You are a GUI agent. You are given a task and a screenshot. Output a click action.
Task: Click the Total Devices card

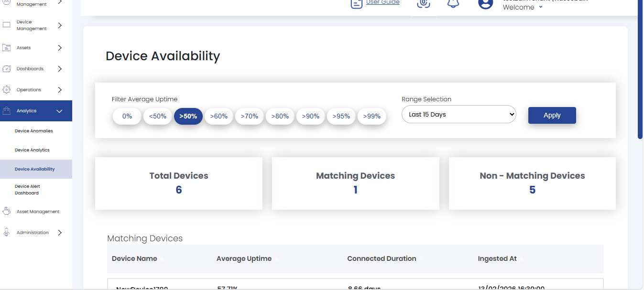(x=179, y=183)
